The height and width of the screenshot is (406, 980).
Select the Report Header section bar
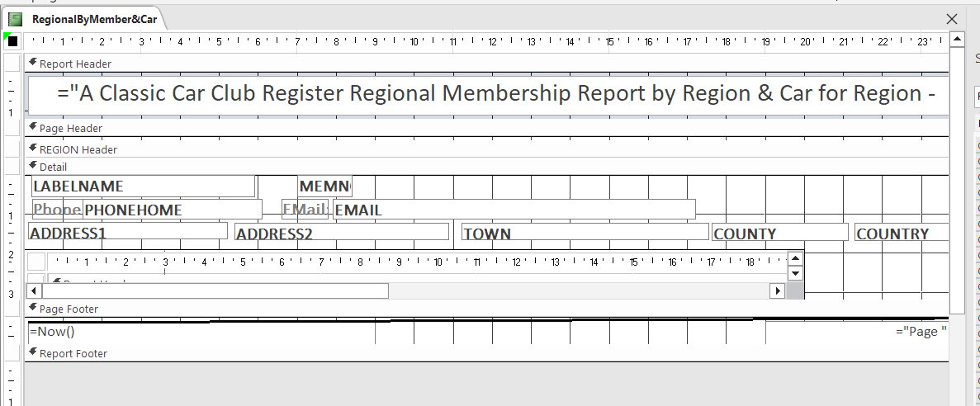coord(487,64)
